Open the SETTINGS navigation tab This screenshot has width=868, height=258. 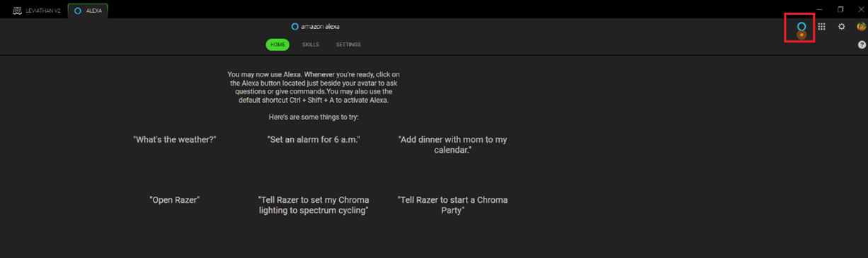(x=348, y=45)
